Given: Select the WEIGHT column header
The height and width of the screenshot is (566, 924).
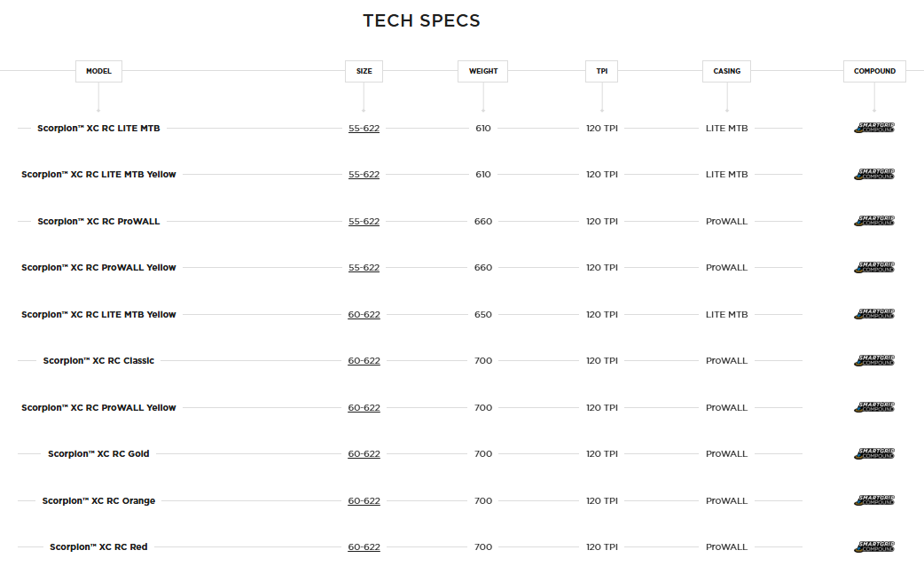Looking at the screenshot, I should click(483, 71).
